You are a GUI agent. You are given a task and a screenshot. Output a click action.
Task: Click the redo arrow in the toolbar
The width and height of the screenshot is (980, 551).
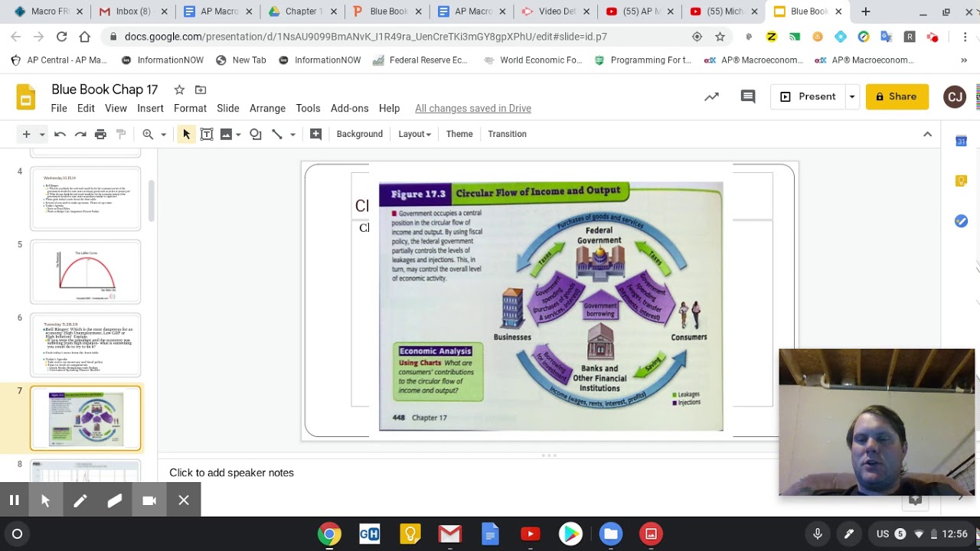click(80, 134)
